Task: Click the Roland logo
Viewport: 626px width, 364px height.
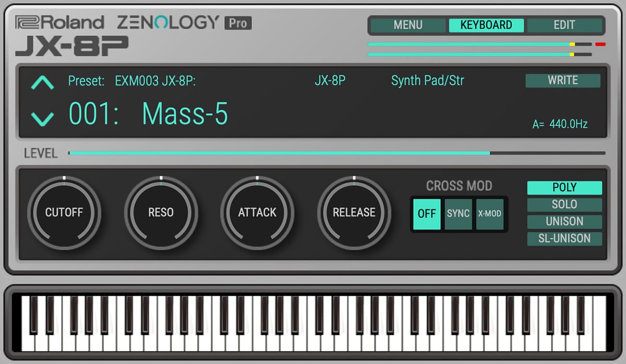Action: (59, 22)
